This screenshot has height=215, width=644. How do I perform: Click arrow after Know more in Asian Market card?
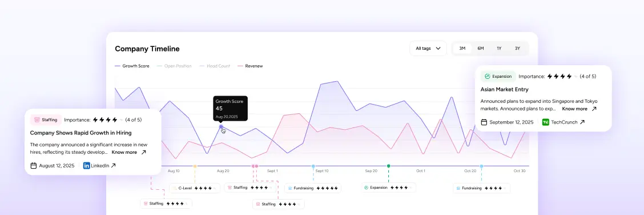pyautogui.click(x=594, y=109)
